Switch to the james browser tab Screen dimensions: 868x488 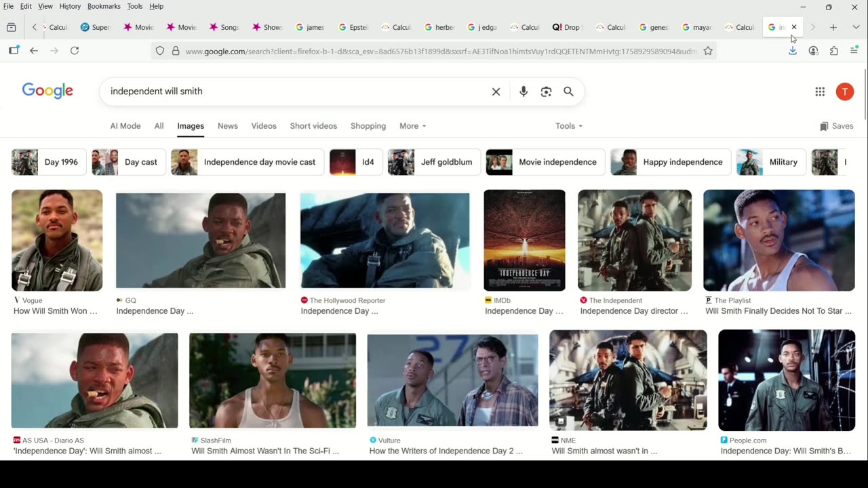tap(310, 27)
